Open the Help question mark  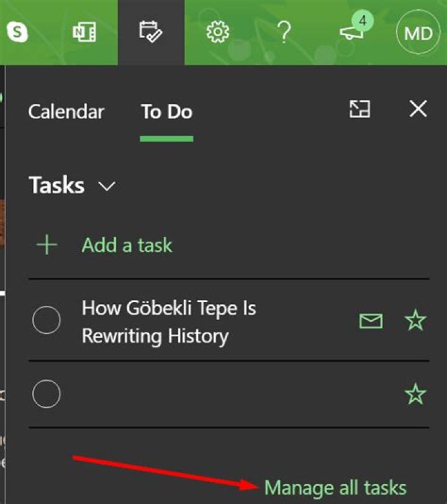(284, 32)
